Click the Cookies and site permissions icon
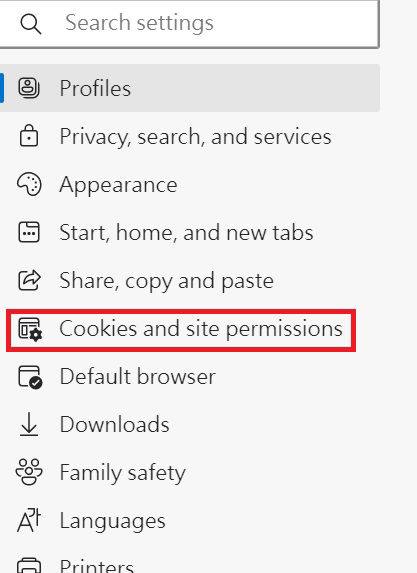 pyautogui.click(x=30, y=329)
